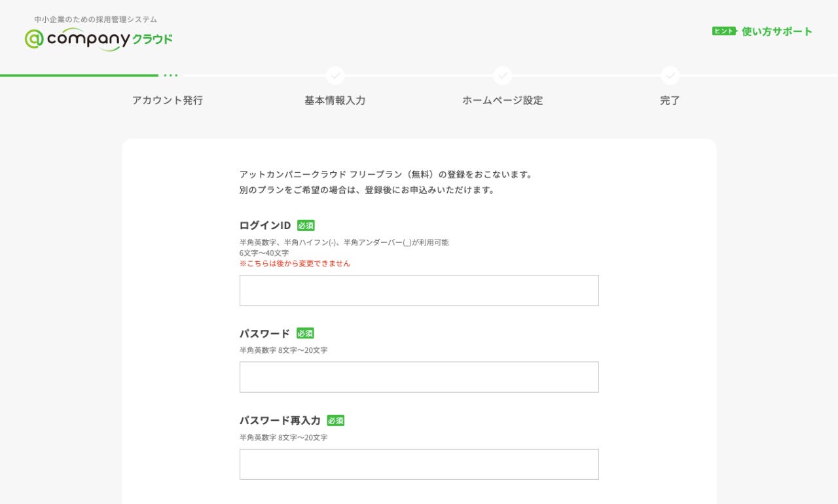Click the checkmark circle above ホームページ設定
838x504 pixels.
pyautogui.click(x=503, y=75)
